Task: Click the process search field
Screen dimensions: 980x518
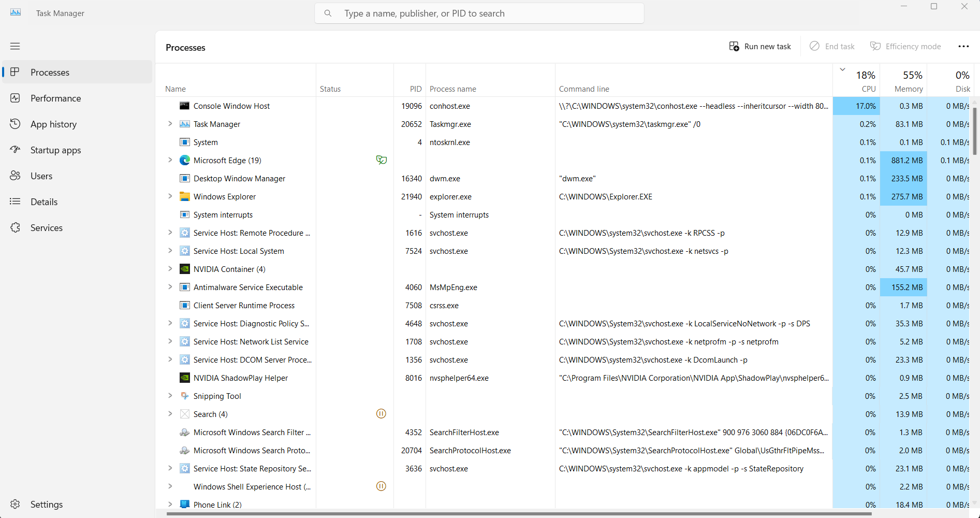Action: click(479, 13)
